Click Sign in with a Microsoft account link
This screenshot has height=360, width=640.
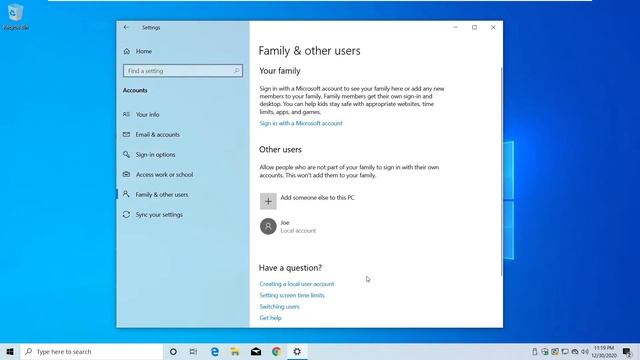coord(301,123)
